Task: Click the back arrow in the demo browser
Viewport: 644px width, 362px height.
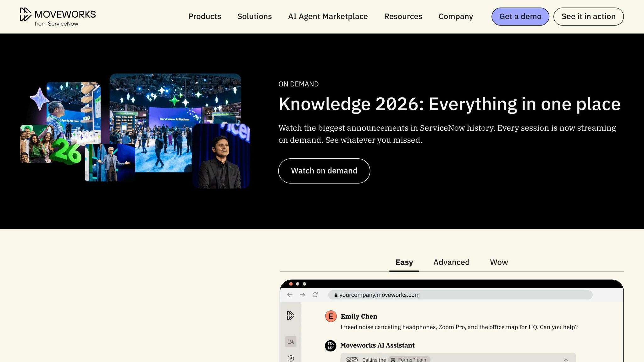Action: pos(290,295)
